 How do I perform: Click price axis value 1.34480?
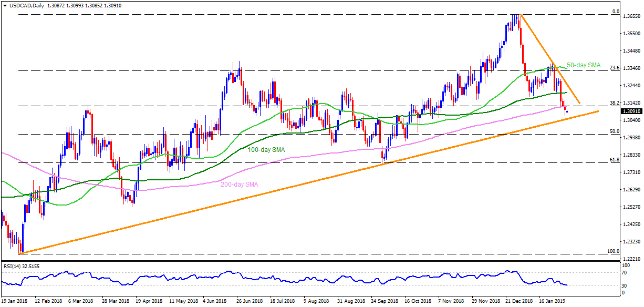pyautogui.click(x=632, y=51)
